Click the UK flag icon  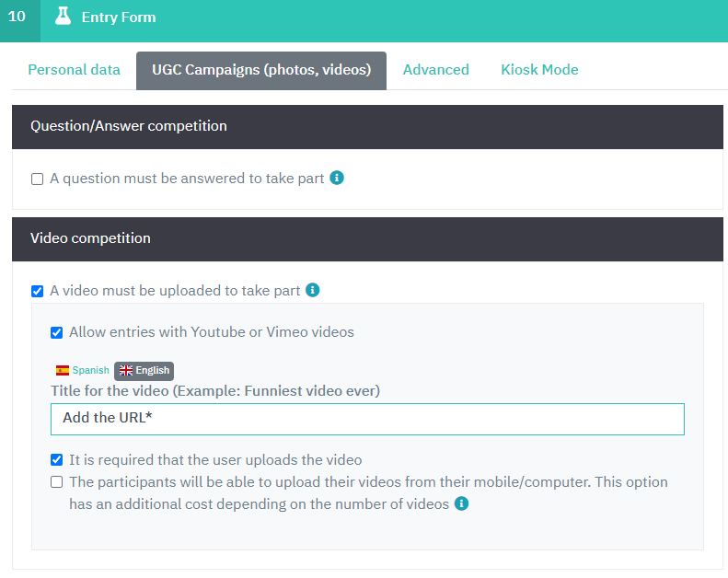[x=126, y=370]
